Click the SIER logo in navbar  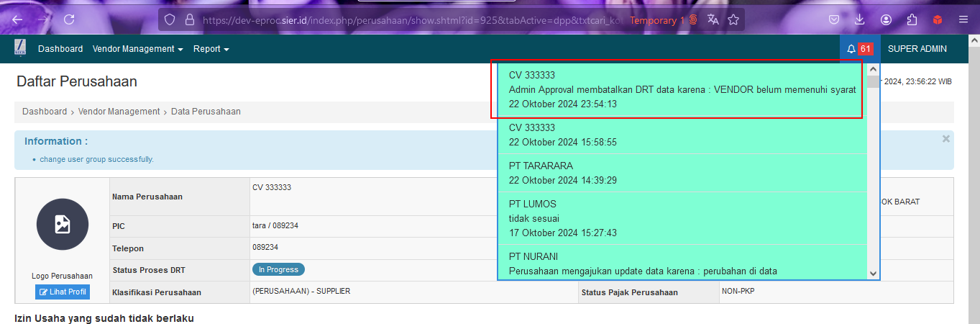click(x=21, y=48)
